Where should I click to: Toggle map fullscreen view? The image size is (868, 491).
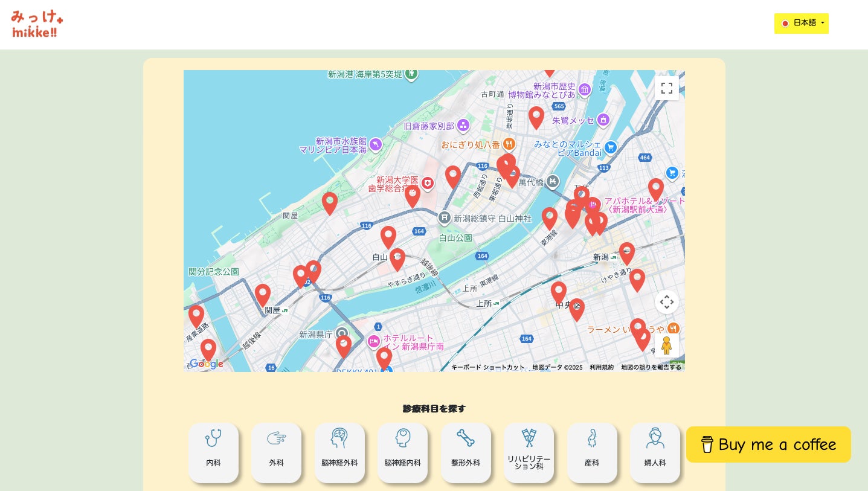[667, 88]
